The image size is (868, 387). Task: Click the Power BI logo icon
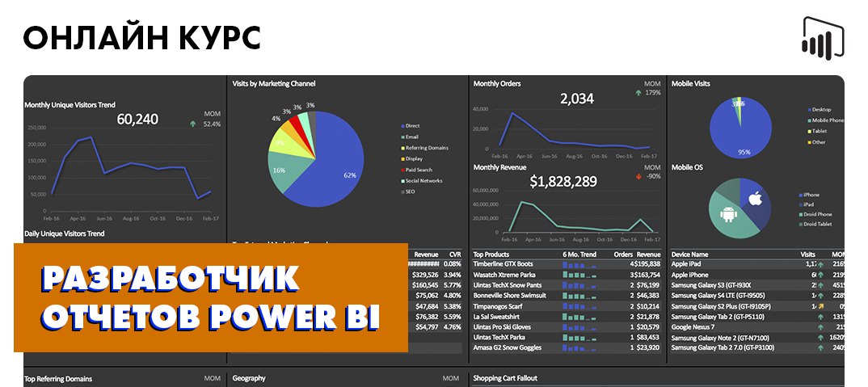click(x=824, y=39)
